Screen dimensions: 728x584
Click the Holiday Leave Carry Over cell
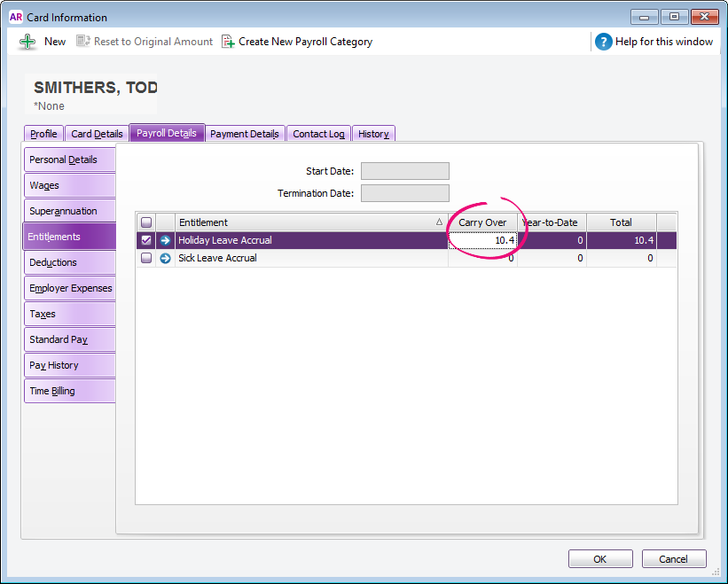[482, 240]
